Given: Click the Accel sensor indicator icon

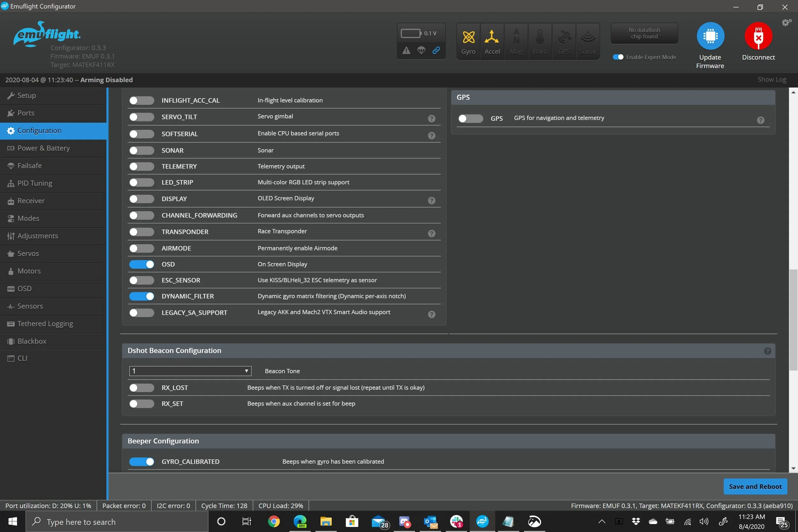Looking at the screenshot, I should [492, 37].
